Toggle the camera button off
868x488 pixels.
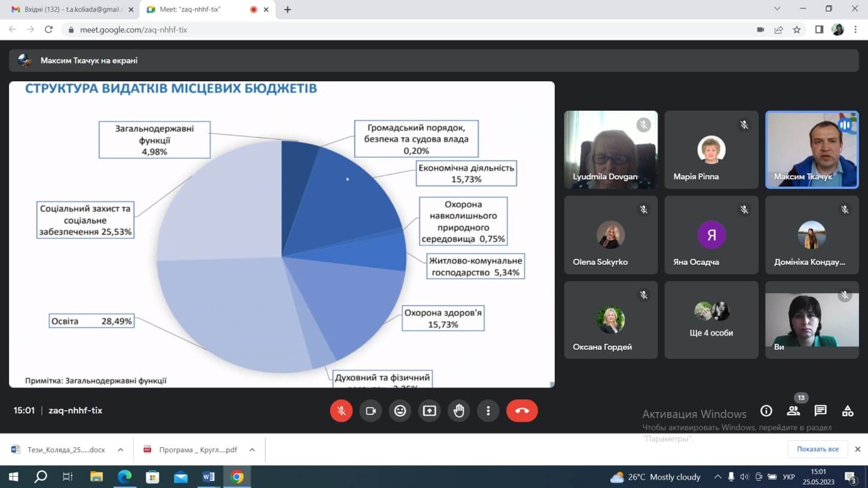tap(371, 411)
